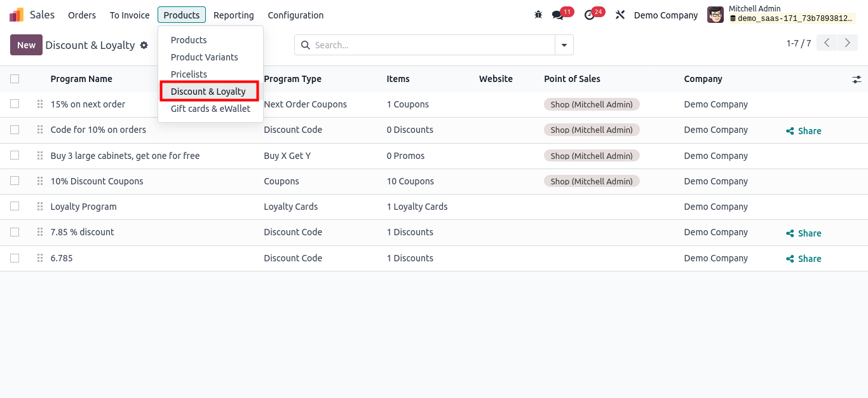
Task: Click the 10 Coupons items cell
Action: pos(410,181)
